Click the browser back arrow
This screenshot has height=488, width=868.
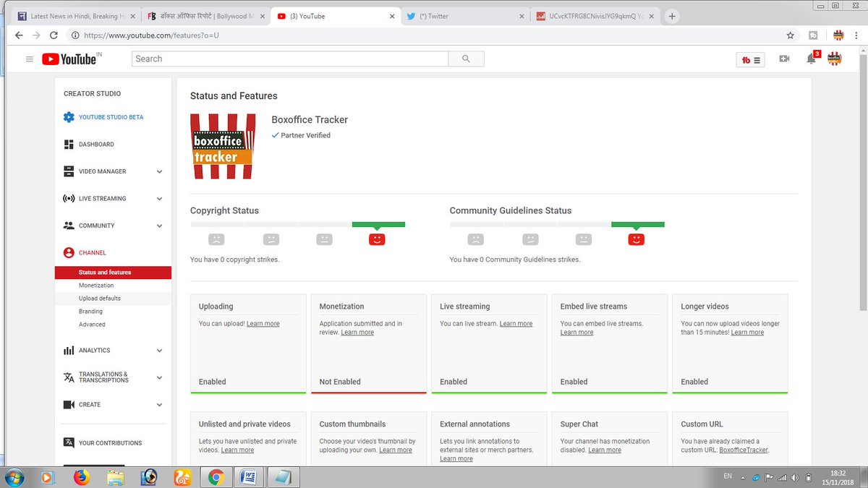tap(19, 35)
